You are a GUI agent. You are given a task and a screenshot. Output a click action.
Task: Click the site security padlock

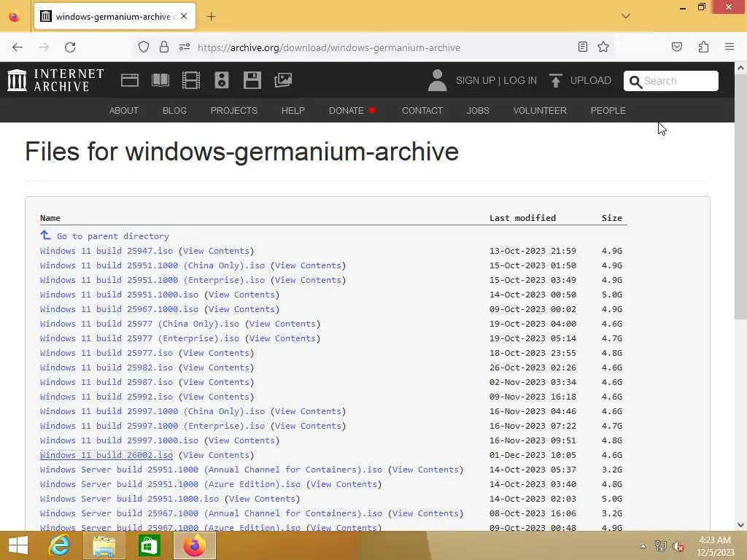point(164,47)
